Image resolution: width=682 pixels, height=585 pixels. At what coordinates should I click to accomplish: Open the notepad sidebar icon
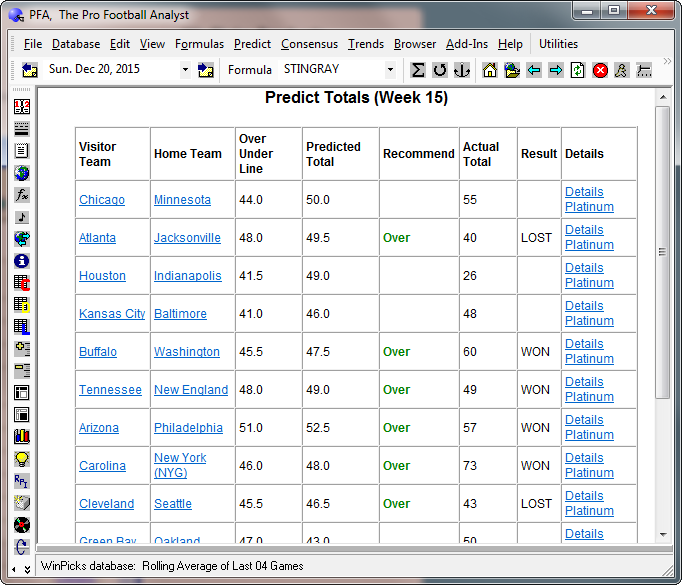tap(22, 151)
